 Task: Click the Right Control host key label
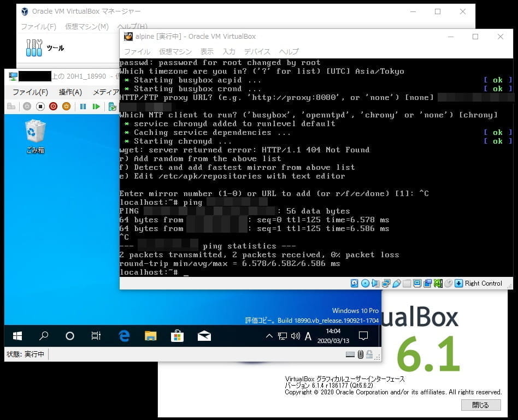point(484,283)
